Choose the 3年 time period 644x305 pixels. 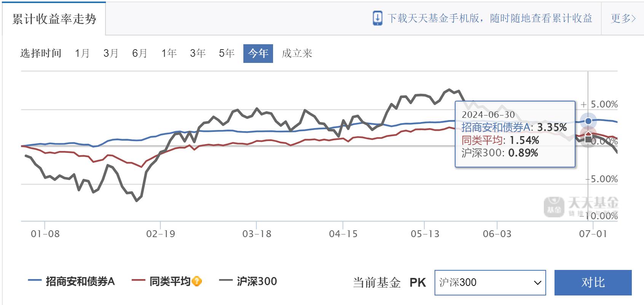coord(198,53)
